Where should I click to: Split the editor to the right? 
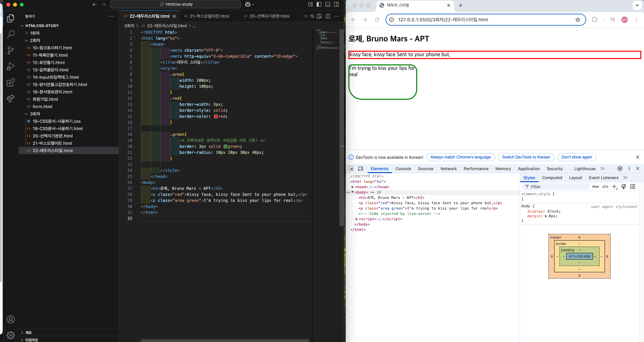[328, 16]
